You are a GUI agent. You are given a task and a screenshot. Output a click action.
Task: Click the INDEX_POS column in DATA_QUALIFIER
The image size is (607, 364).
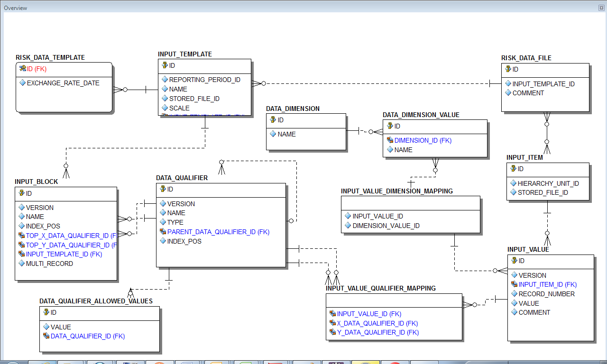[184, 241]
